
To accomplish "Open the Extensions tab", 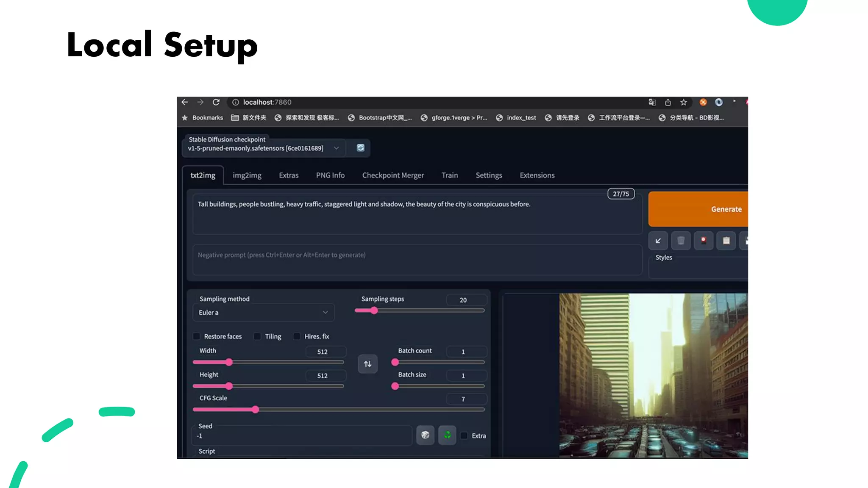I will point(537,175).
